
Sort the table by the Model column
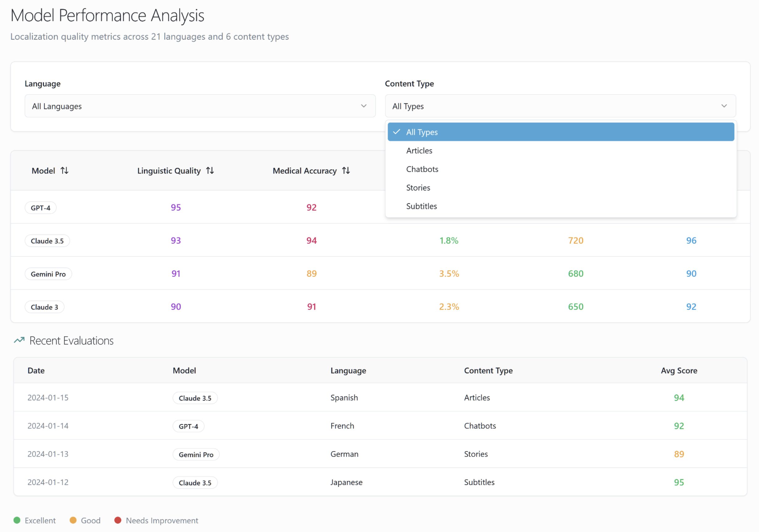(x=65, y=171)
